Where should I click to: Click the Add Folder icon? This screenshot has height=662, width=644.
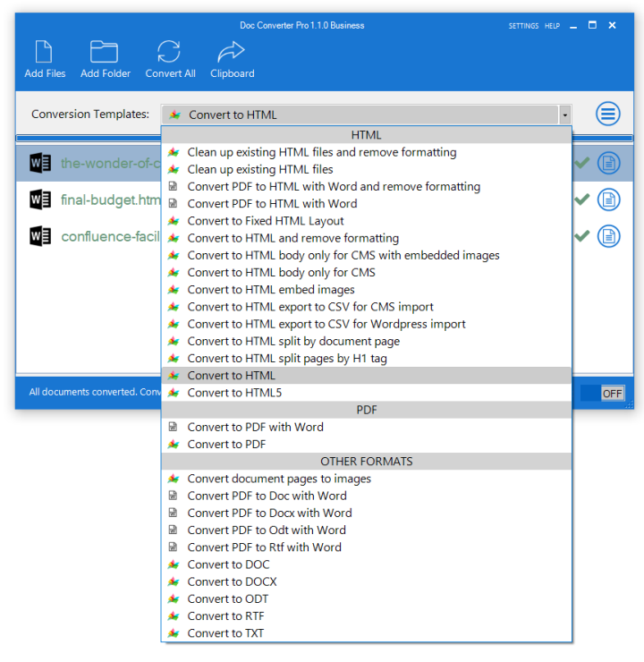[105, 52]
